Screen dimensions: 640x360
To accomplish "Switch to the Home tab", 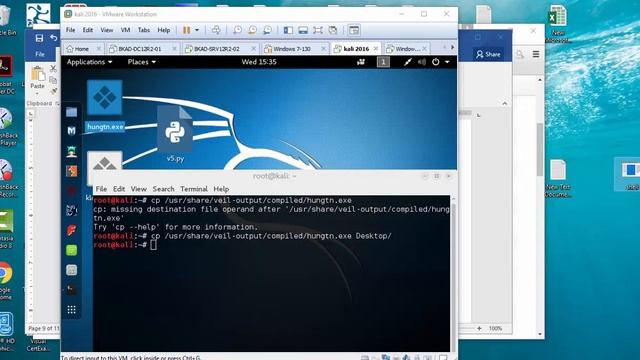I will click(x=81, y=49).
